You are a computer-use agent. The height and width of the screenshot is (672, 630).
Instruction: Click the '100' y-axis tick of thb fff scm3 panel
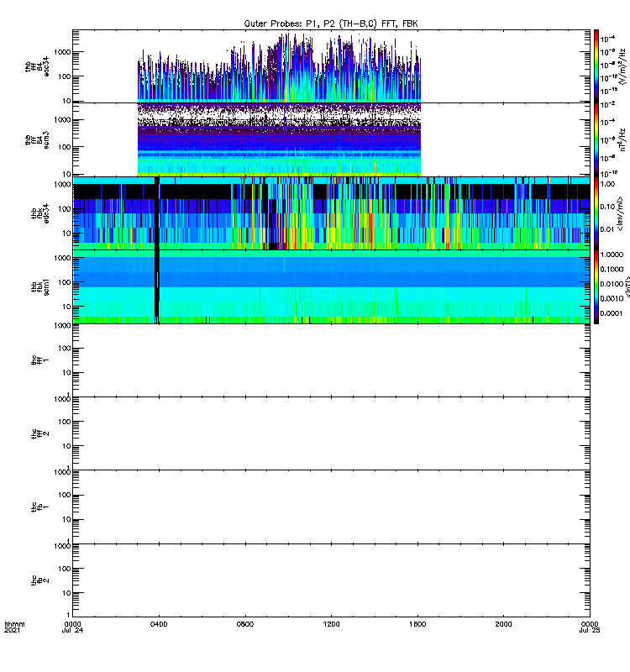tap(65, 147)
